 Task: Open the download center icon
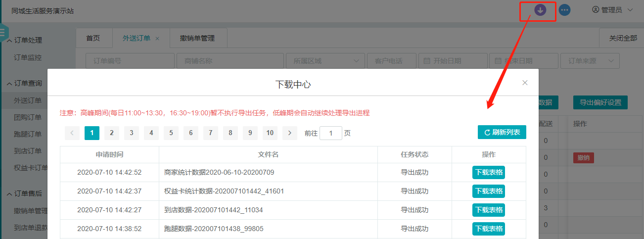(540, 10)
